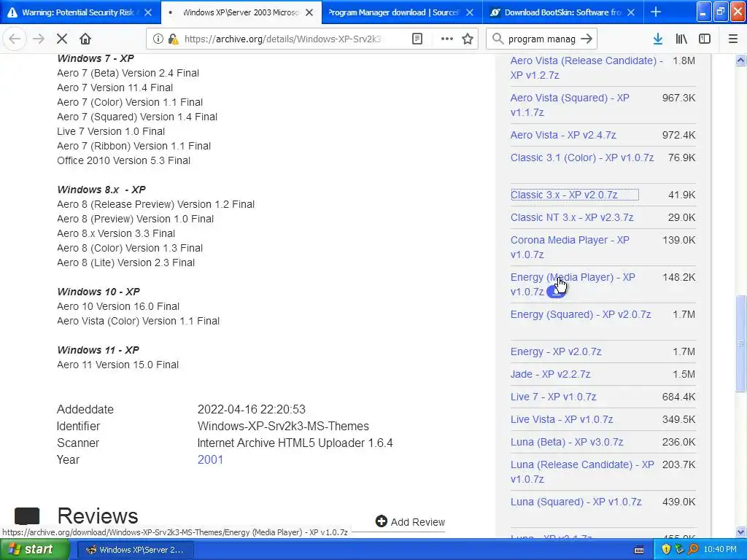Download Energy (Squared) - XP v2.0.7z

[x=581, y=314]
